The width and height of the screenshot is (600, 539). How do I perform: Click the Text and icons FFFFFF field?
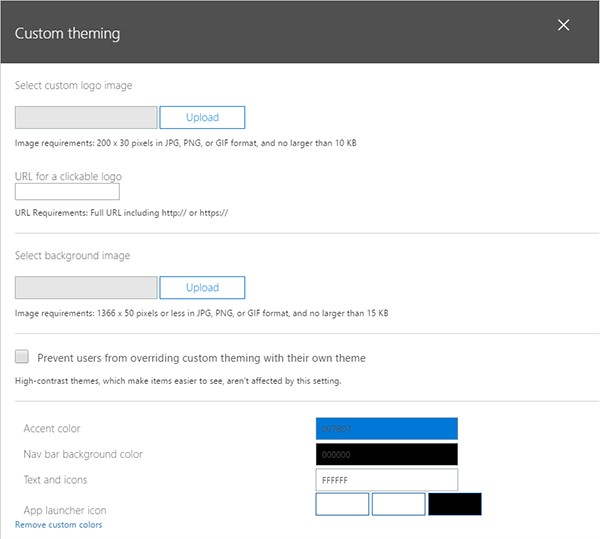pyautogui.click(x=386, y=480)
